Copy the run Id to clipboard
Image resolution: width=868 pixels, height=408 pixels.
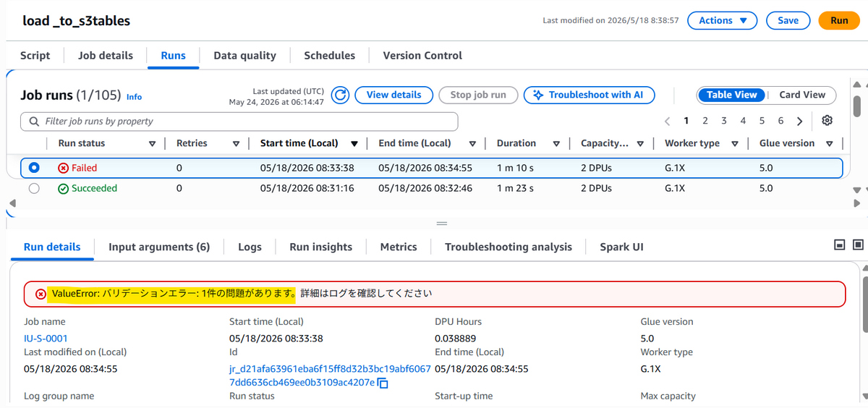click(383, 383)
